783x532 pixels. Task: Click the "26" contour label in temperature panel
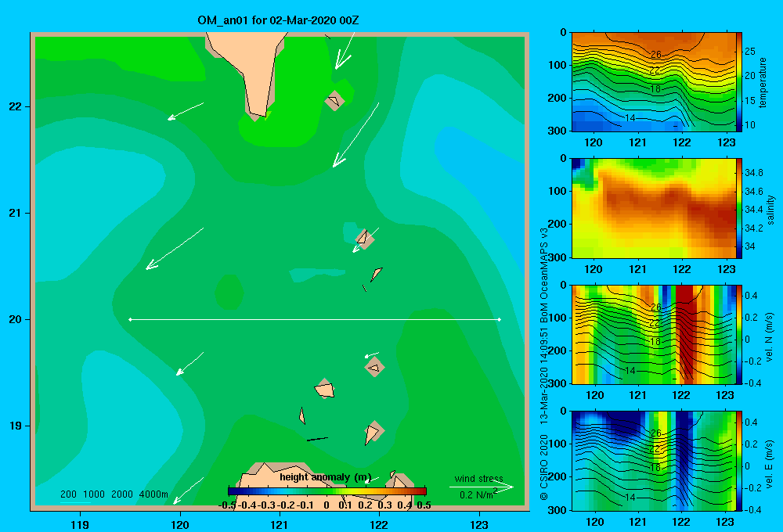(x=655, y=55)
